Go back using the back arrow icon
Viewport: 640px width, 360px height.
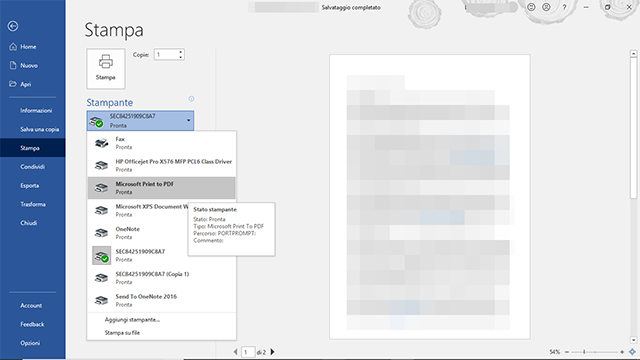[13, 26]
